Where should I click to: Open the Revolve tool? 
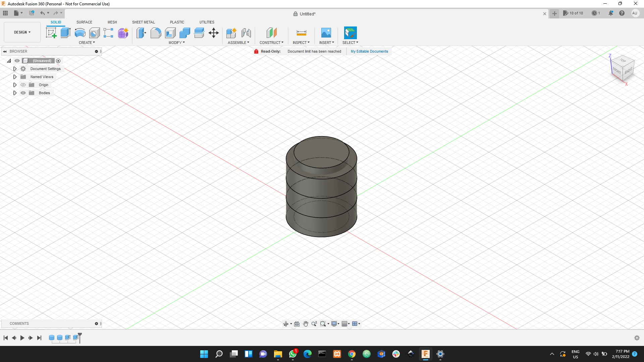[79, 33]
